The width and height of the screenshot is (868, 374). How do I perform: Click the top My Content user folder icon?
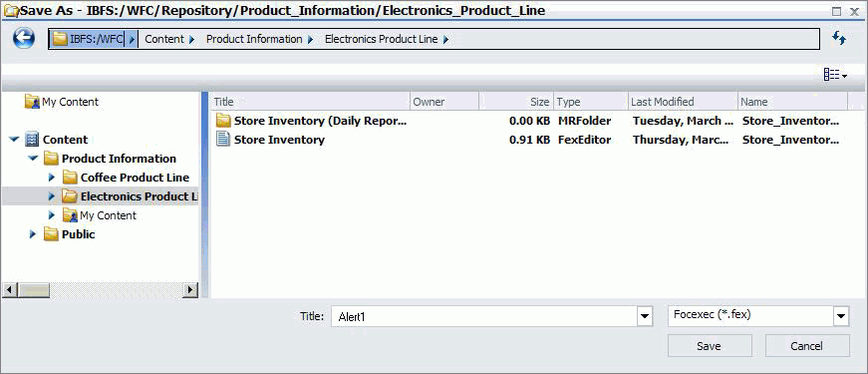pyautogui.click(x=32, y=102)
